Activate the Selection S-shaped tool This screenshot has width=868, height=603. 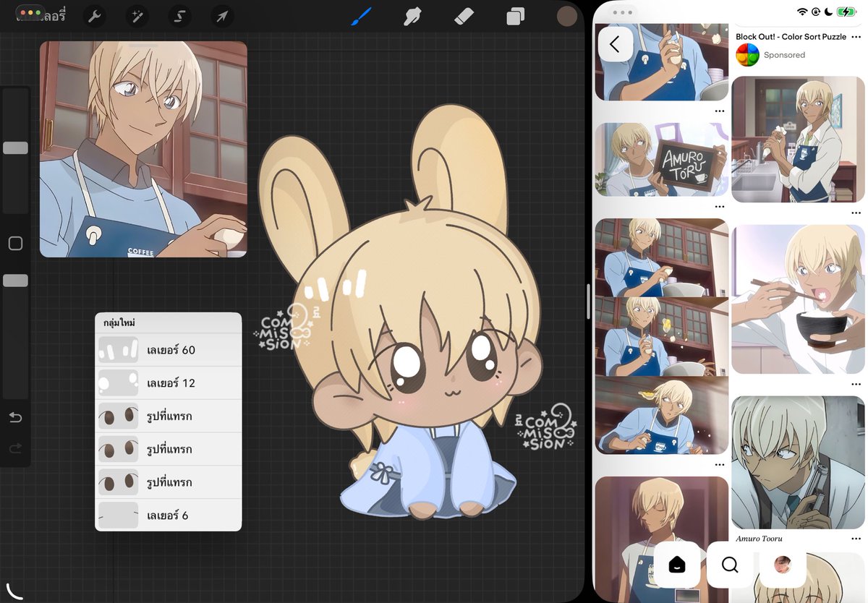179,16
